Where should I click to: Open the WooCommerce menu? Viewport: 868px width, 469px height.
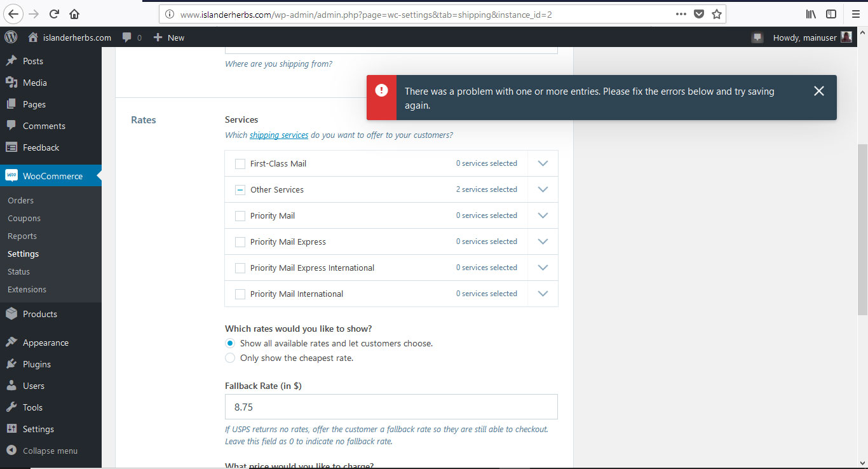tap(51, 176)
